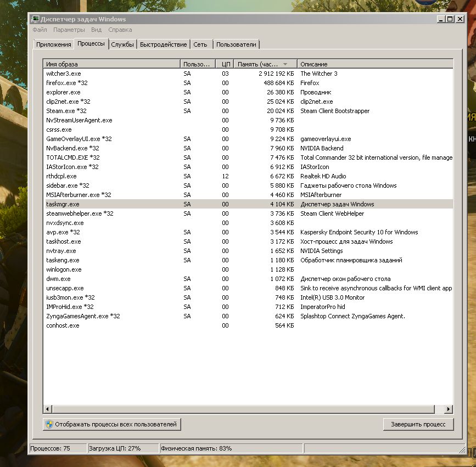Click the sort arrow in the Память column header
This screenshot has height=467, width=476.
click(285, 64)
